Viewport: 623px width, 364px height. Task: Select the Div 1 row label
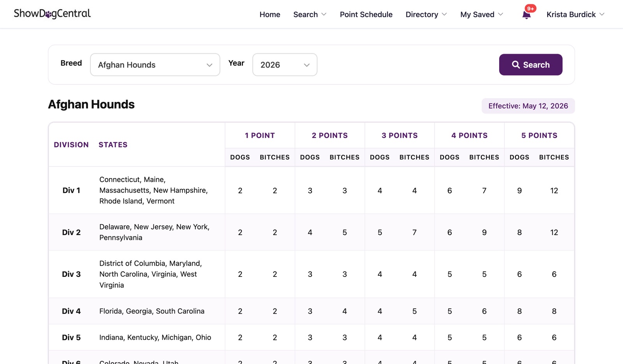pos(71,190)
